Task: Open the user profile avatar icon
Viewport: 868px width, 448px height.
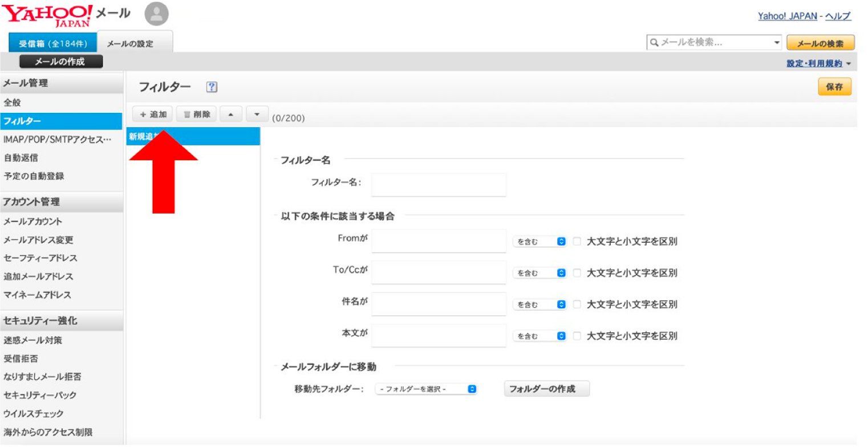Action: point(156,14)
